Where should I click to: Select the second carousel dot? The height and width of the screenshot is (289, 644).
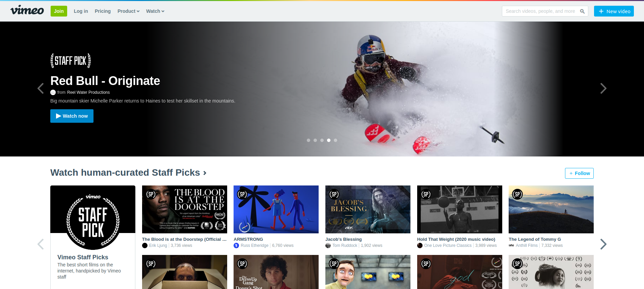click(x=315, y=140)
